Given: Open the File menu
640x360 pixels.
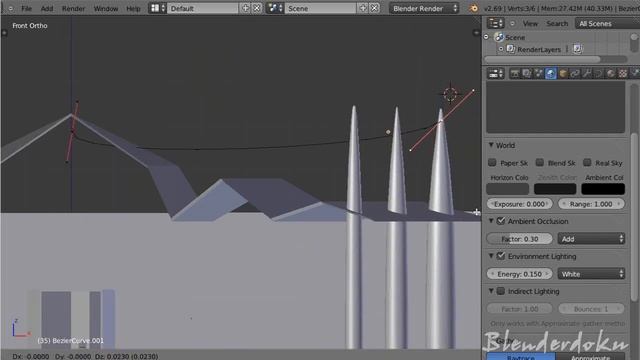Looking at the screenshot, I should pyautogui.click(x=27, y=9).
